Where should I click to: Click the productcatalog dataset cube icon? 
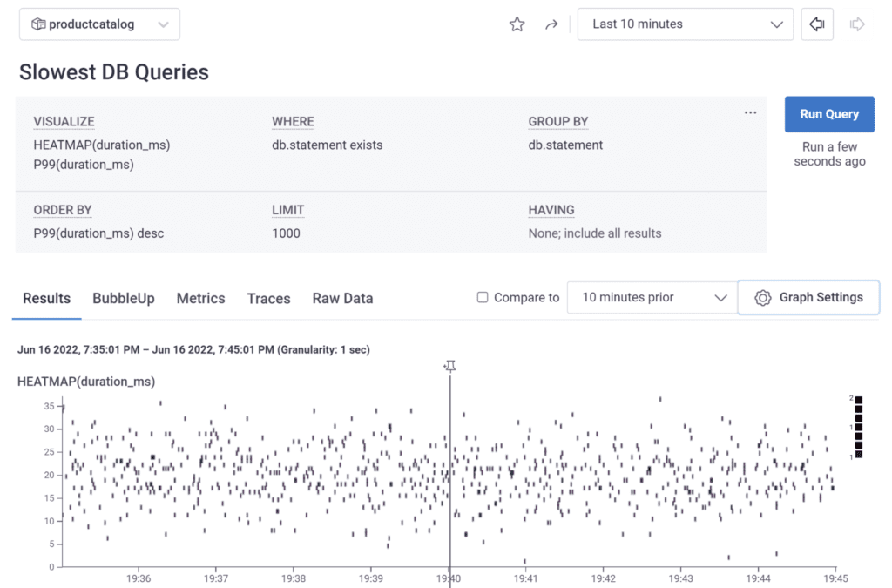[x=37, y=24]
